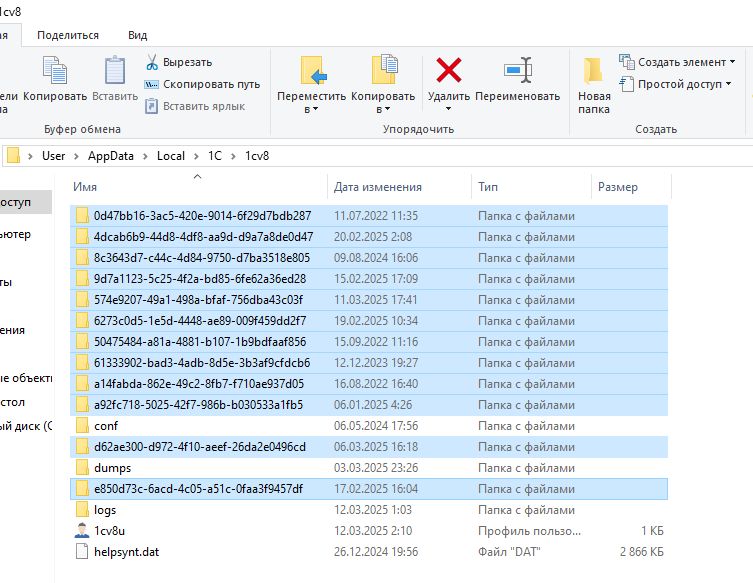This screenshot has width=753, height=583.
Task: Click the Delete (Удалить) red X icon
Action: (x=448, y=71)
